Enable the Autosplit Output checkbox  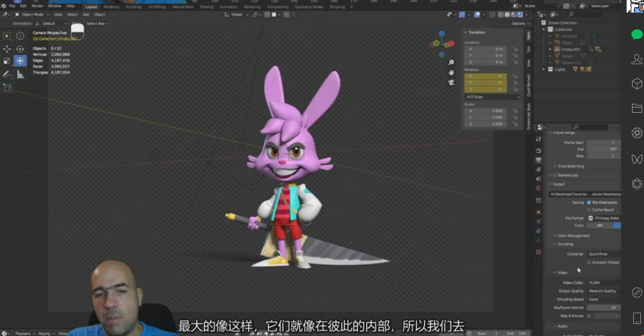[x=589, y=262]
